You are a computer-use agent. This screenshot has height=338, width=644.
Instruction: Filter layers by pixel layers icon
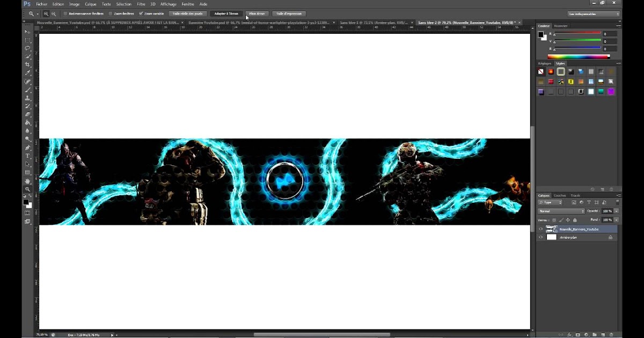click(x=574, y=203)
